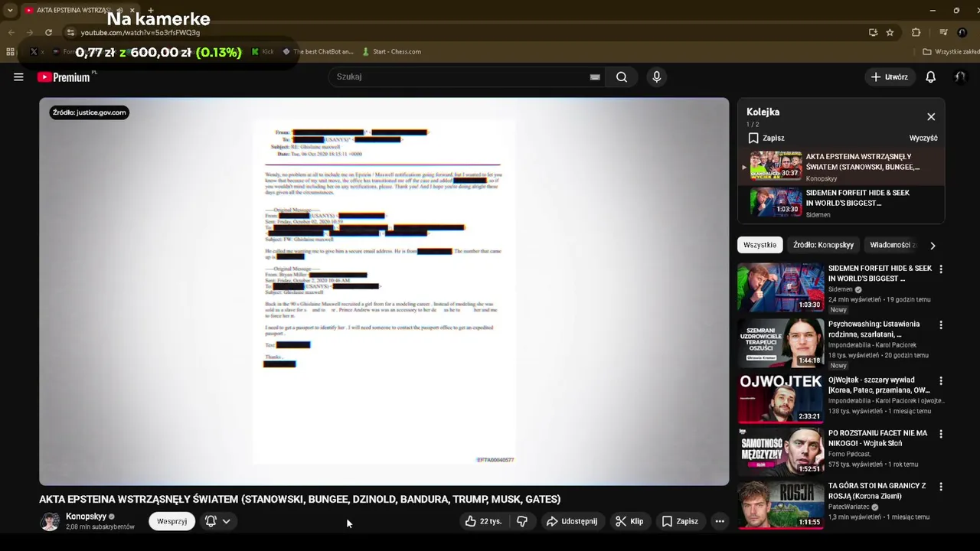Image resolution: width=980 pixels, height=551 pixels.
Task: Close the Kolejka queue panel
Action: point(931,116)
